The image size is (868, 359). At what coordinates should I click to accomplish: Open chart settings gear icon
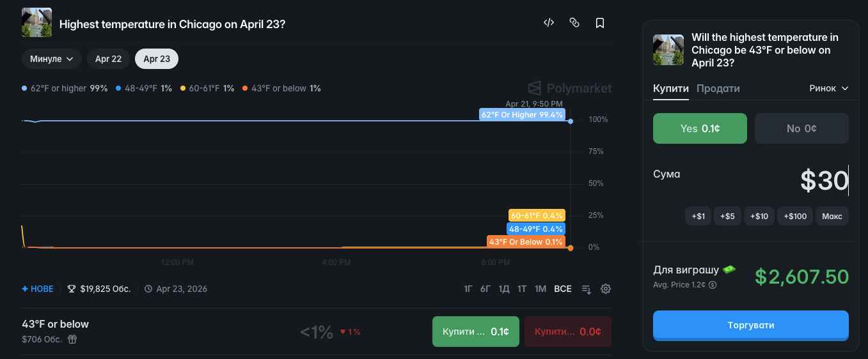pos(606,289)
